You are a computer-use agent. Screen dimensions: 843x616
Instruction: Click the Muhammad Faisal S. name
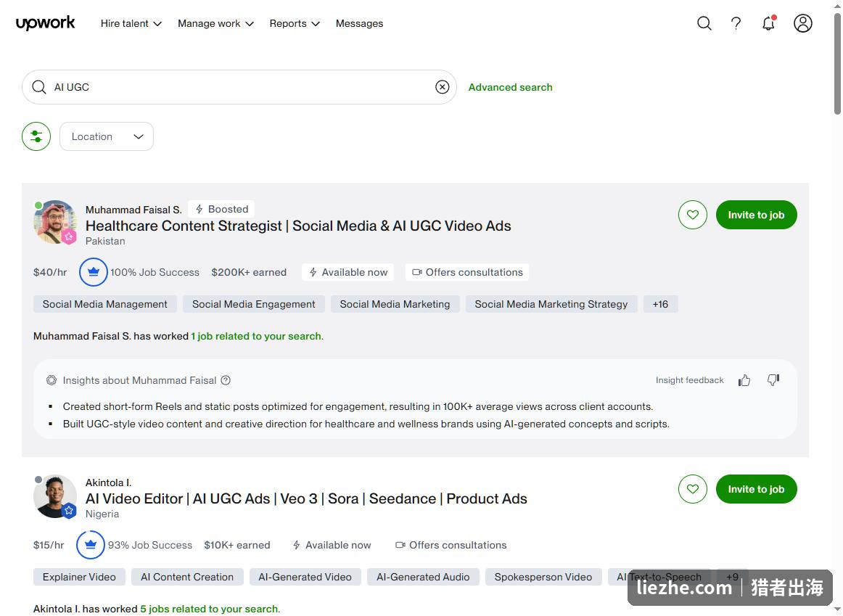point(133,210)
